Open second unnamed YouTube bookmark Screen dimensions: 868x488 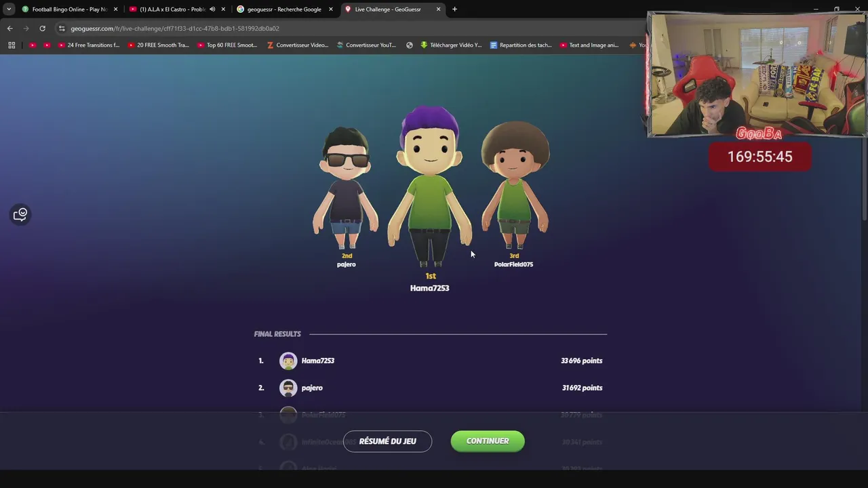(47, 45)
